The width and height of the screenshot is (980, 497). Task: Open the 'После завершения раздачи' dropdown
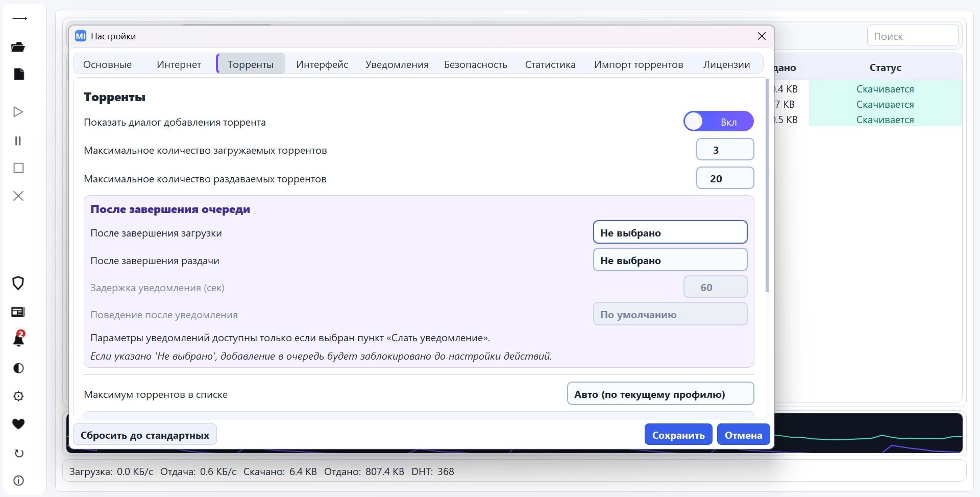(670, 260)
